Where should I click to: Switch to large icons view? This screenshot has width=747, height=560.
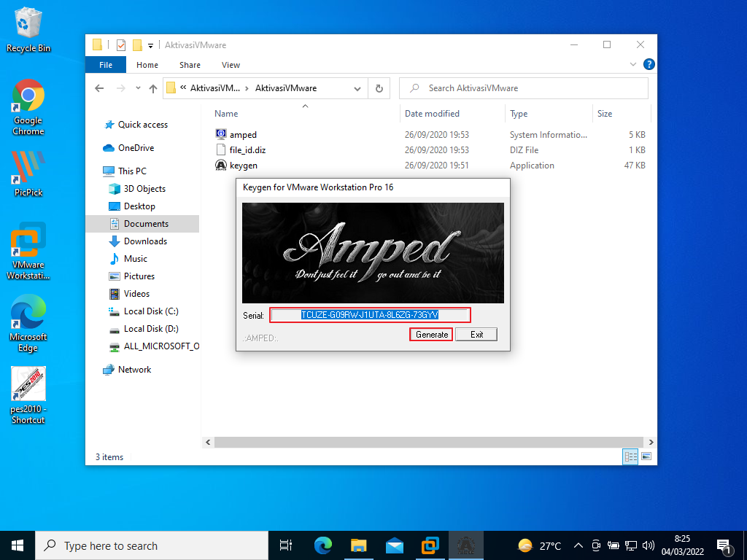(646, 457)
